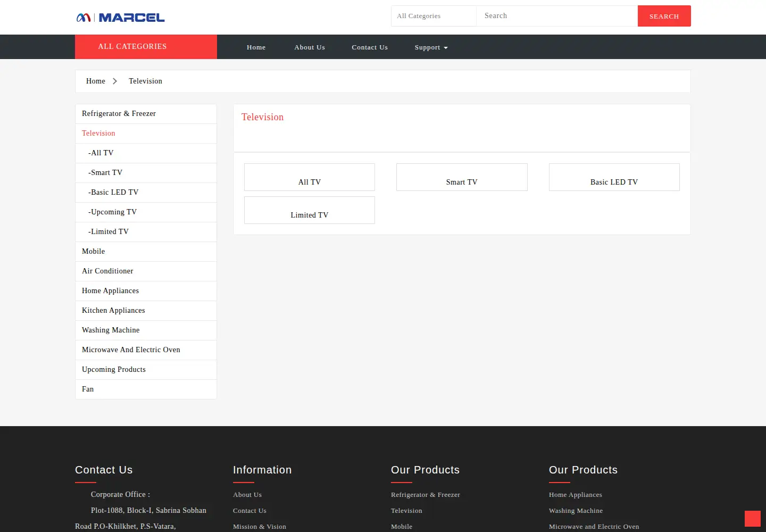The width and height of the screenshot is (766, 532).
Task: Choose -Upcoming TV sidebar subcategory
Action: coord(146,212)
